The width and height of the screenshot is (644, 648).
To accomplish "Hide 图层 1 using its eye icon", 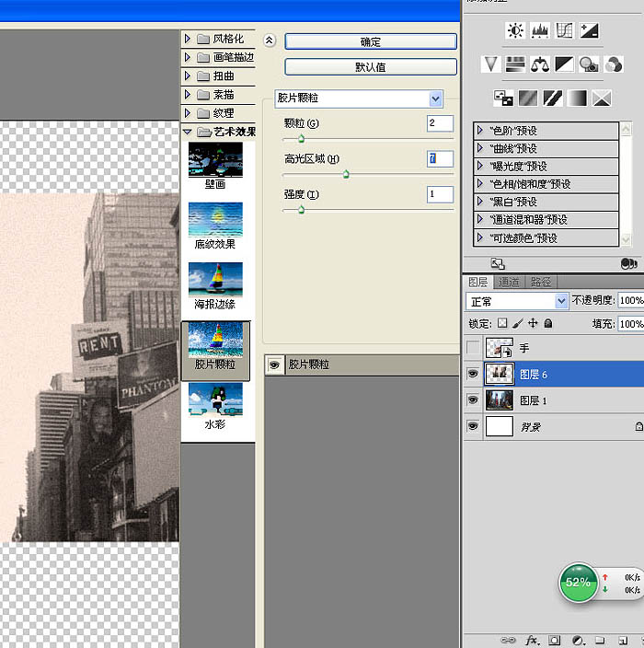I will (x=473, y=400).
